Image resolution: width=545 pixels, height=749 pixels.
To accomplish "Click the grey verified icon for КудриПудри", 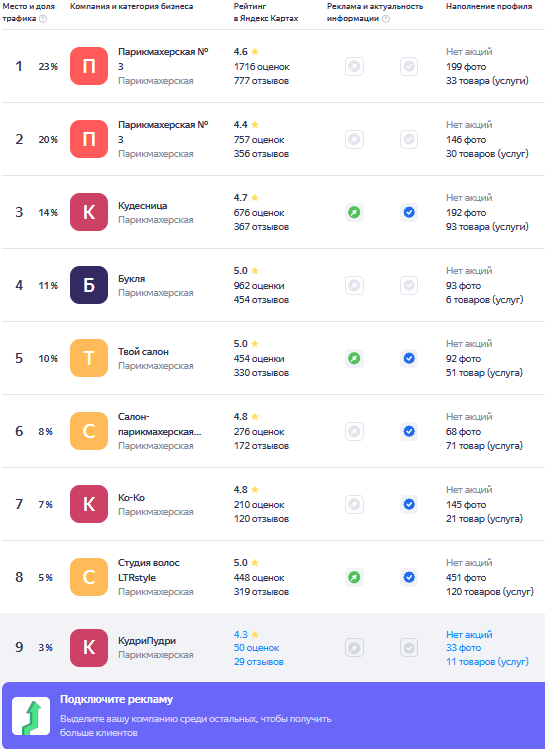I will [409, 648].
